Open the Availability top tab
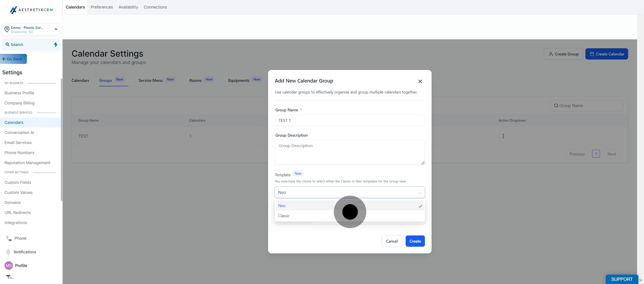Screen dimensions: 644x284 (128, 7)
